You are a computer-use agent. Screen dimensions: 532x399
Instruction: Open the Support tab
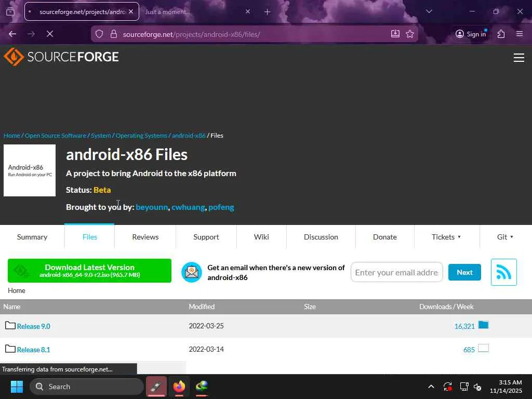pos(206,237)
